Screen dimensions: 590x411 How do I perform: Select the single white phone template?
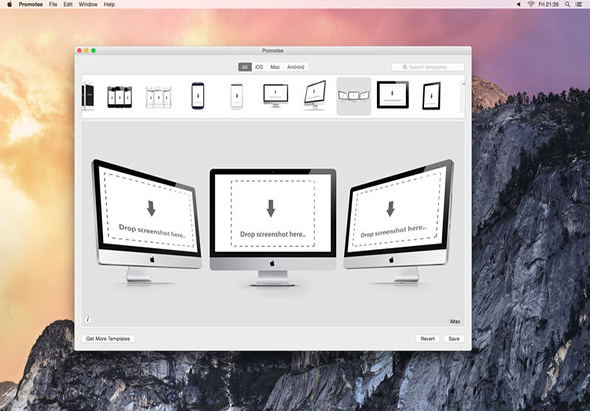237,96
